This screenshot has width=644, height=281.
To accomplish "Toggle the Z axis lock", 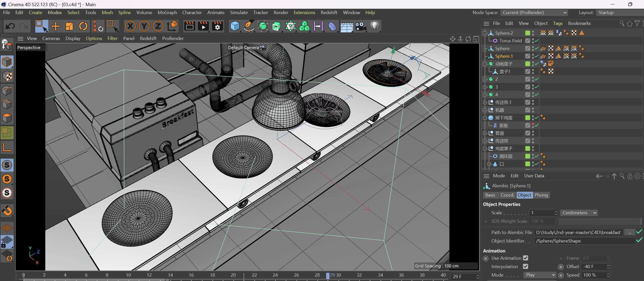I will point(158,26).
